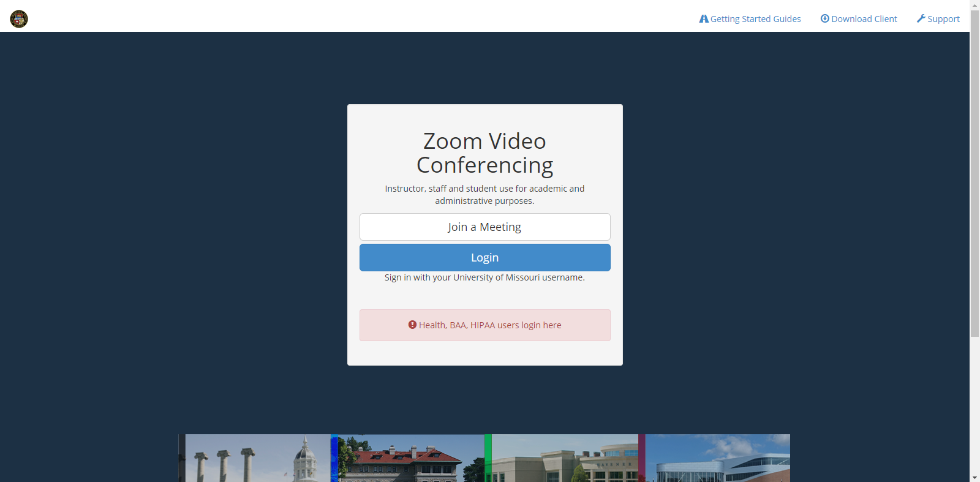Click the red-roofed building campus photo
This screenshot has width=980, height=482.
coord(411,458)
